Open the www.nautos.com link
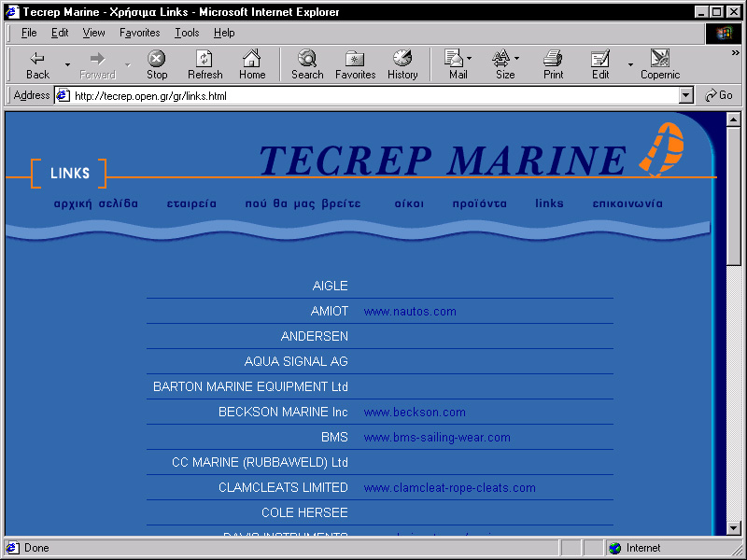 click(x=410, y=312)
